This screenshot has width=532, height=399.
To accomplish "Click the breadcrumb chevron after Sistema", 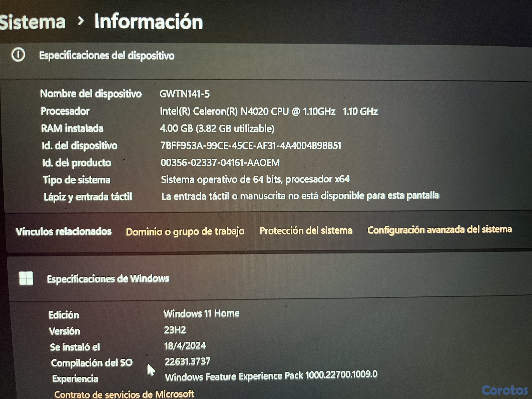I will (x=81, y=21).
